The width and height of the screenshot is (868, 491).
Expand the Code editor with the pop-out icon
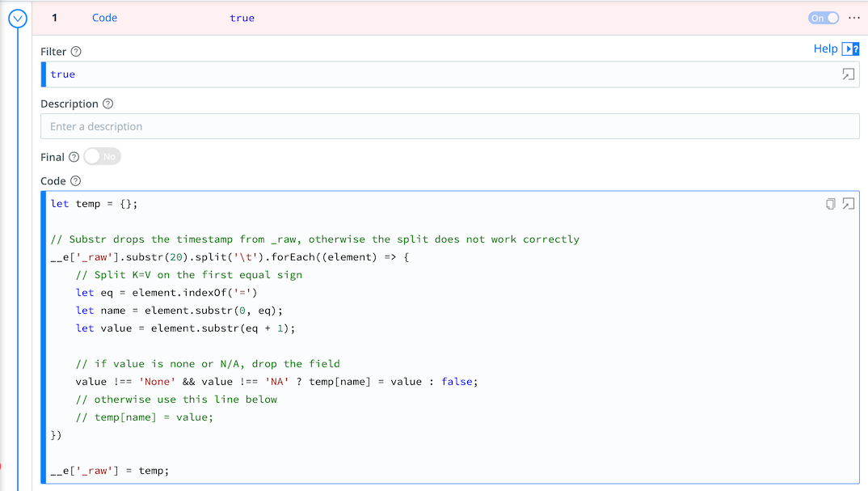pyautogui.click(x=848, y=204)
